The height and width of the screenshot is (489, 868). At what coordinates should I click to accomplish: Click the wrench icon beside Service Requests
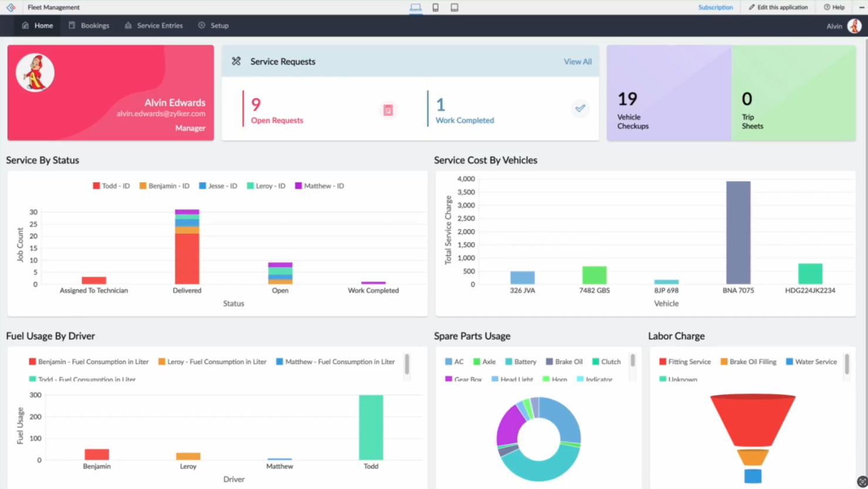(x=236, y=61)
